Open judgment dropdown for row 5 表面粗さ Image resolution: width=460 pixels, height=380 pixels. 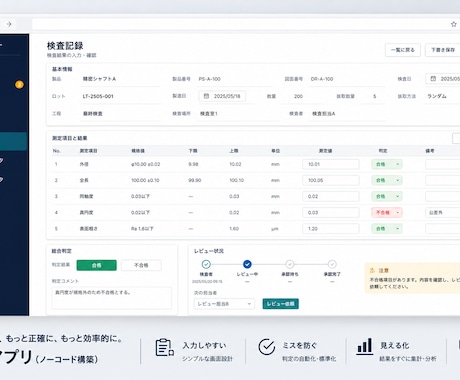(387, 229)
